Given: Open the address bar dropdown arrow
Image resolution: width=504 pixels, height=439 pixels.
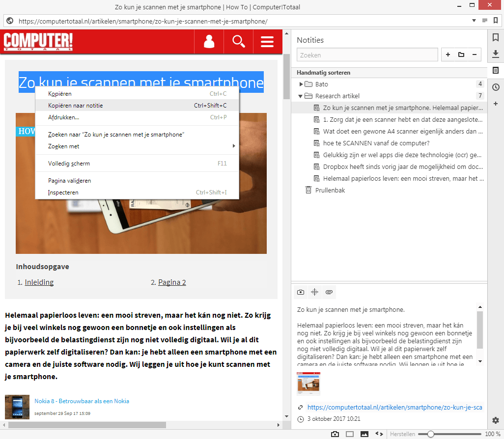Looking at the screenshot, I should coord(474,21).
